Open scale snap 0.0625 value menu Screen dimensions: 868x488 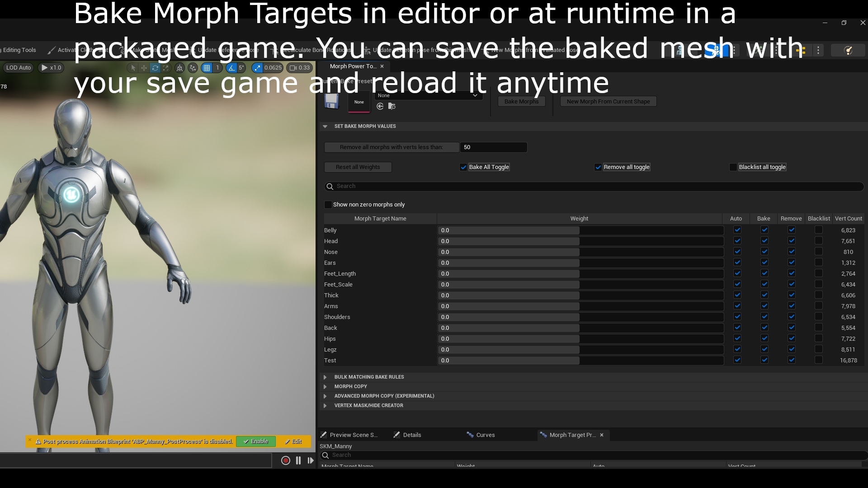pos(273,68)
